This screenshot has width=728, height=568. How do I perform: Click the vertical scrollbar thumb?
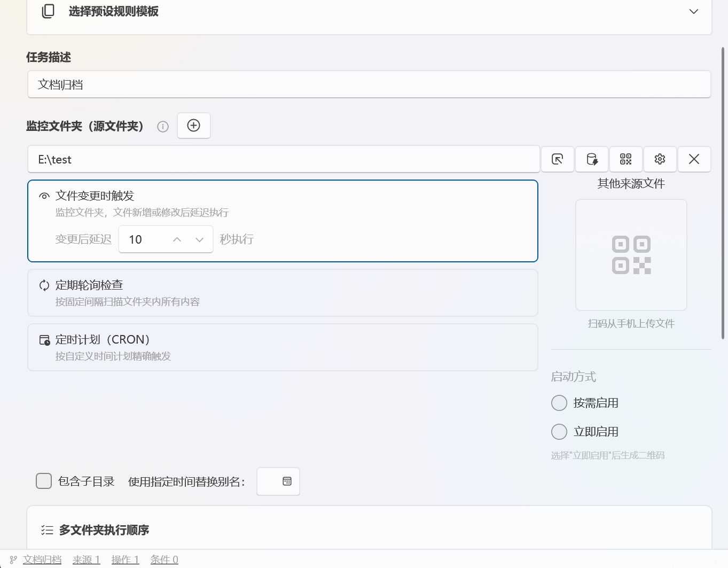coord(723,193)
